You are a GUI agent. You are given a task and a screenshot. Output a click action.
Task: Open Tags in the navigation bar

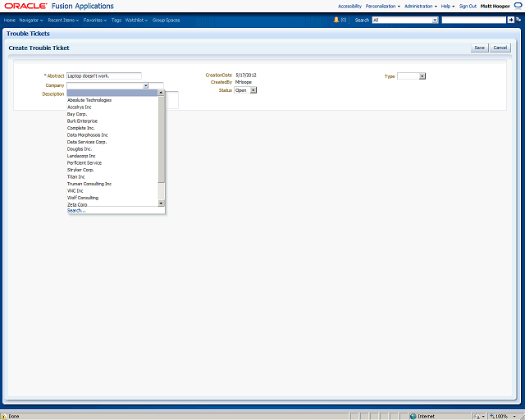[x=116, y=20]
